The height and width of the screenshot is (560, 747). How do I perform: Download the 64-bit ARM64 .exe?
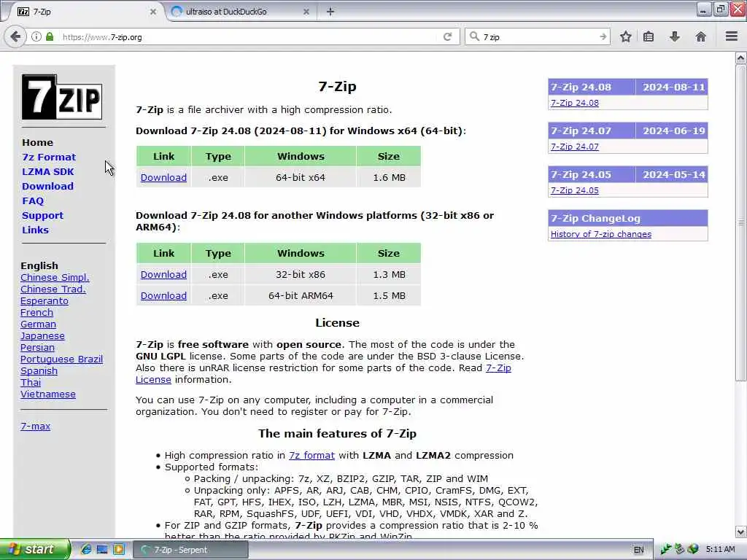click(163, 296)
